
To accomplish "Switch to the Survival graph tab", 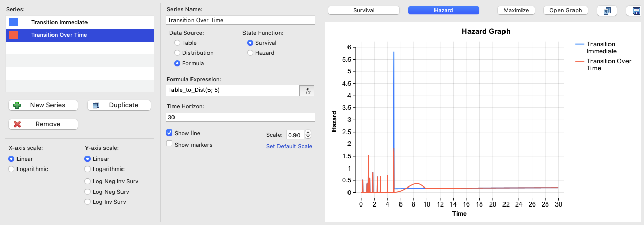I will (363, 10).
